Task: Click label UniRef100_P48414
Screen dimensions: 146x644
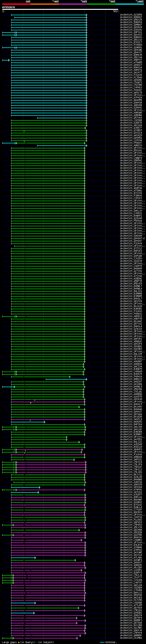Action: coord(131,376)
